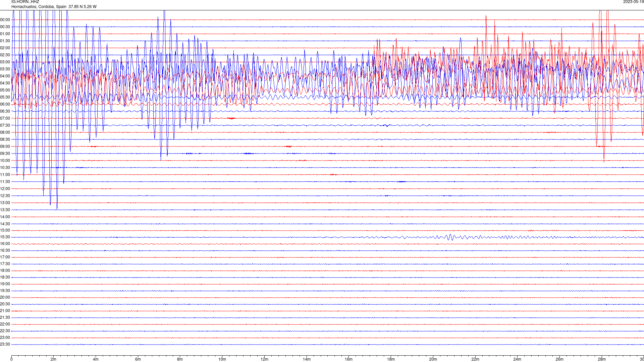Select the 28m axis marker
The height and width of the screenshot is (362, 644).
602,359
